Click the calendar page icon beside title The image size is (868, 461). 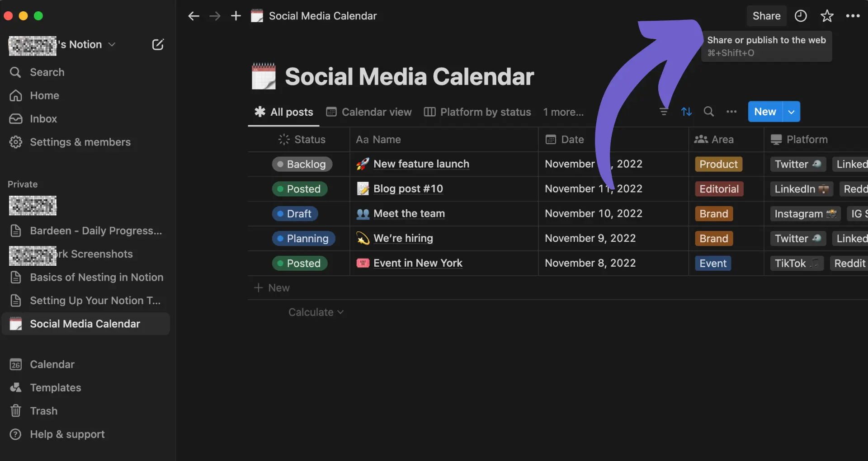click(264, 76)
